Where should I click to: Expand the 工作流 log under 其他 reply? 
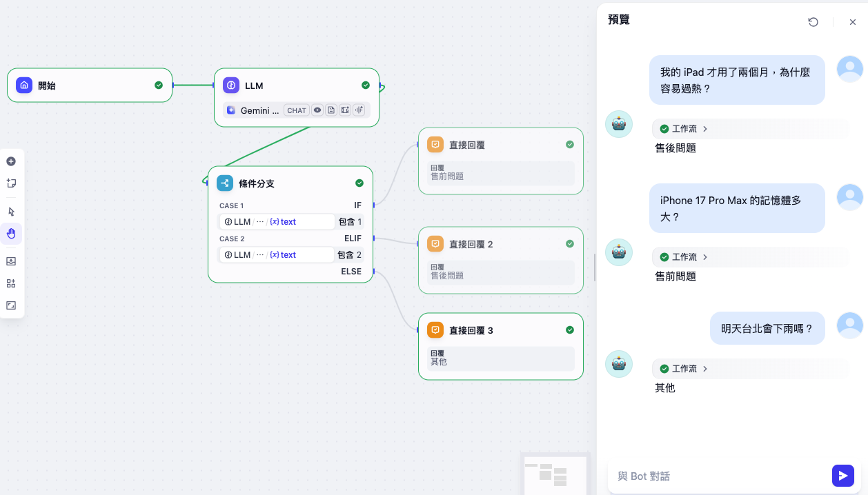[683, 369]
